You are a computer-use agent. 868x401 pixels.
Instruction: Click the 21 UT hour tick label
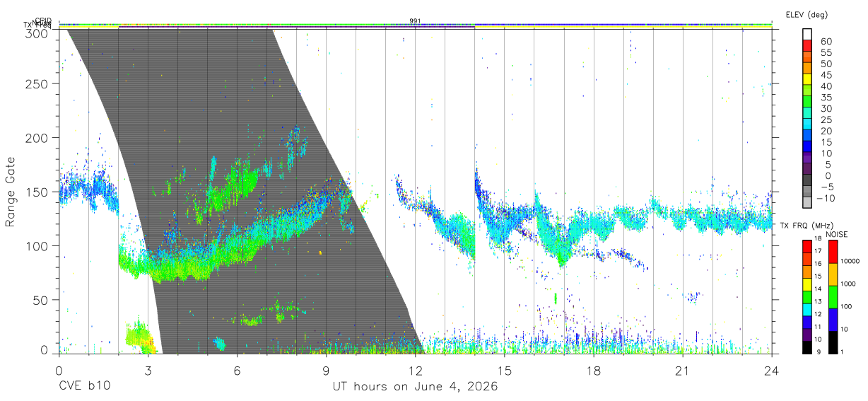(683, 371)
